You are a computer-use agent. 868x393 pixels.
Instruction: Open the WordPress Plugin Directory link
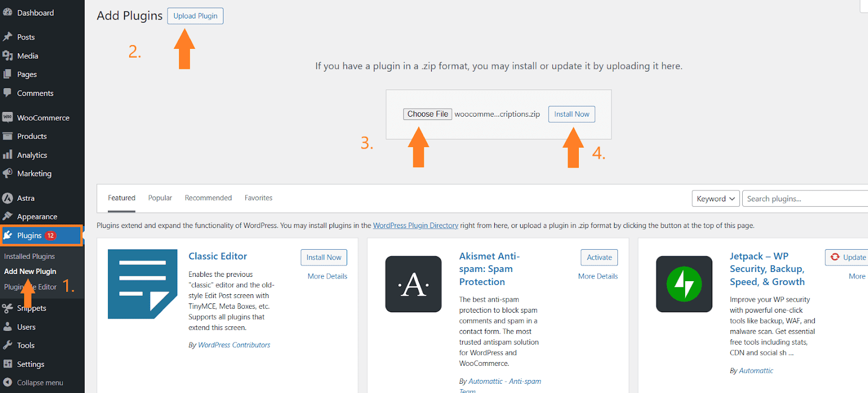416,225
